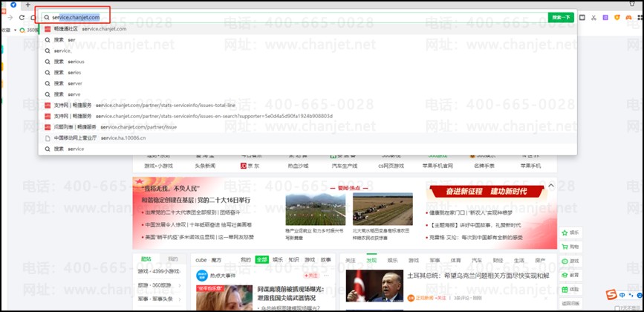
Task: Switch to the 军事 news tab
Action: point(435,260)
